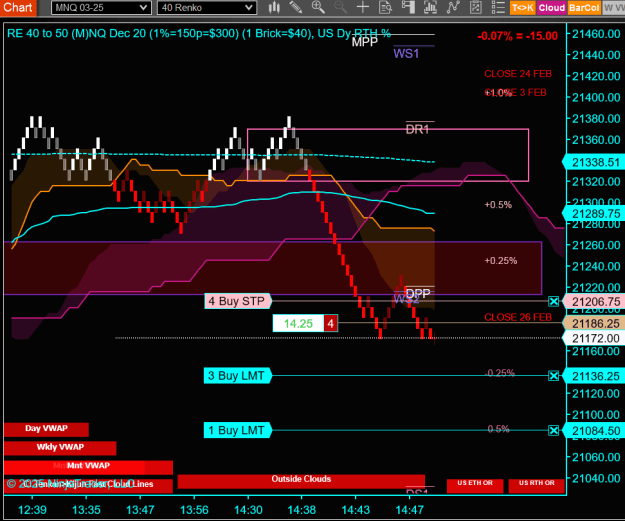Click the 21084.50 limit price marker
The width and height of the screenshot is (625, 521).
click(596, 431)
